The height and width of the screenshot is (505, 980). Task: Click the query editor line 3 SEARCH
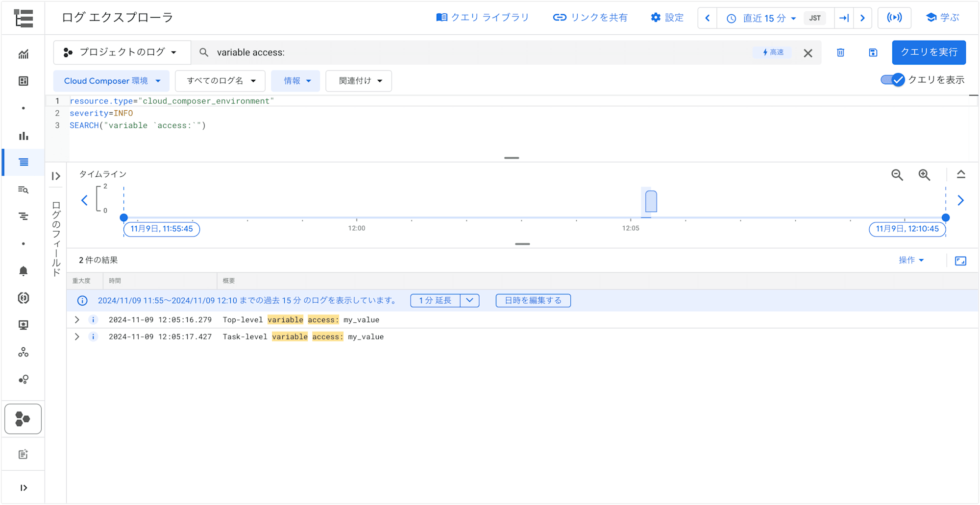tap(138, 125)
